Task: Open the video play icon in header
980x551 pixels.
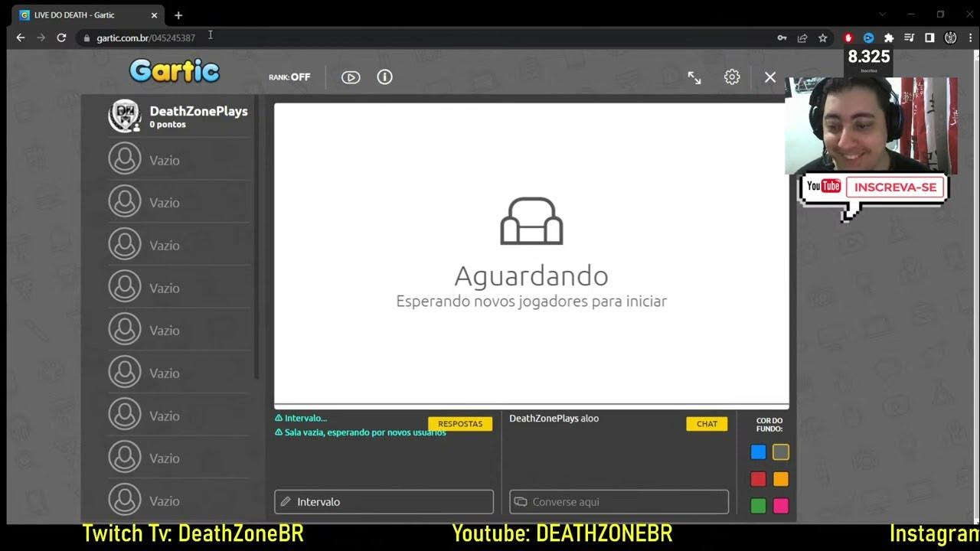Action: click(351, 77)
